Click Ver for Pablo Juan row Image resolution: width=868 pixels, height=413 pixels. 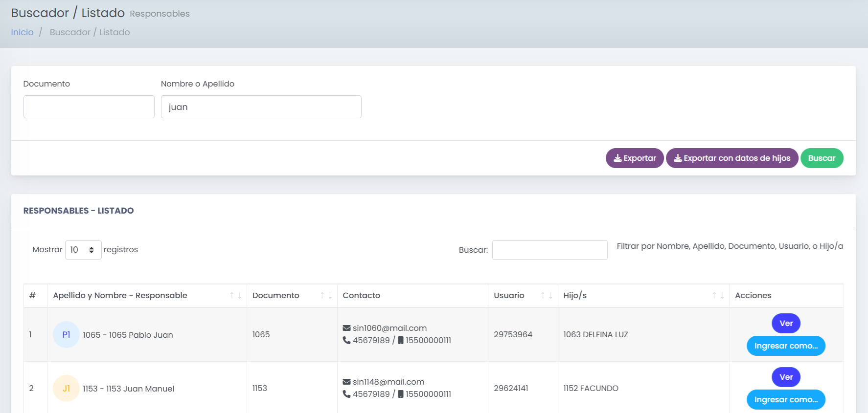click(786, 323)
